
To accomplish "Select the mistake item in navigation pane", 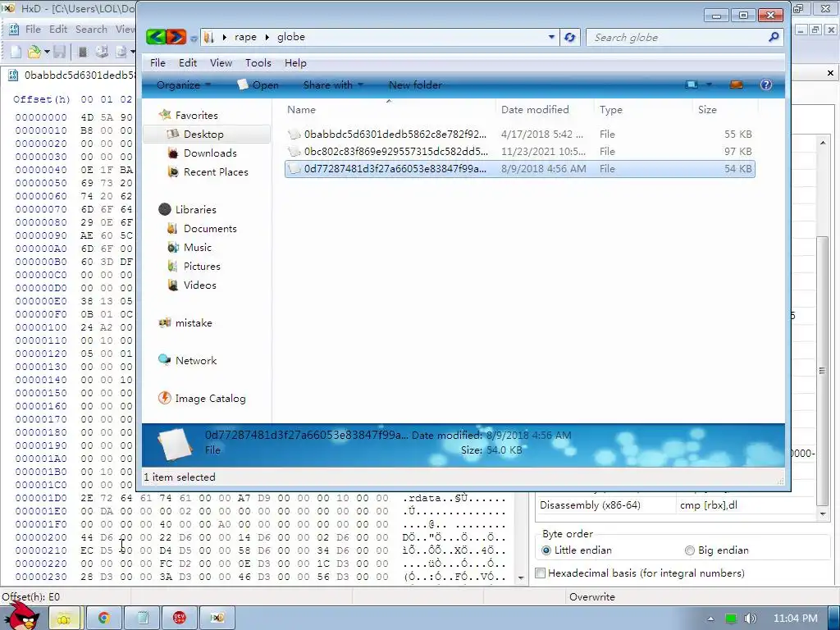I will [194, 323].
